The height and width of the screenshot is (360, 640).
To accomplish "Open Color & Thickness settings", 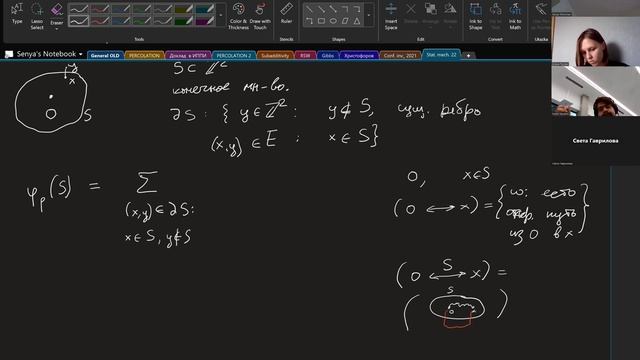I will pyautogui.click(x=238, y=16).
